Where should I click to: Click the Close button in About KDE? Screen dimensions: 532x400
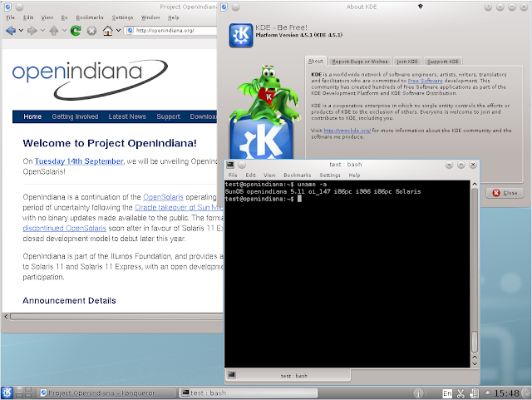click(505, 193)
